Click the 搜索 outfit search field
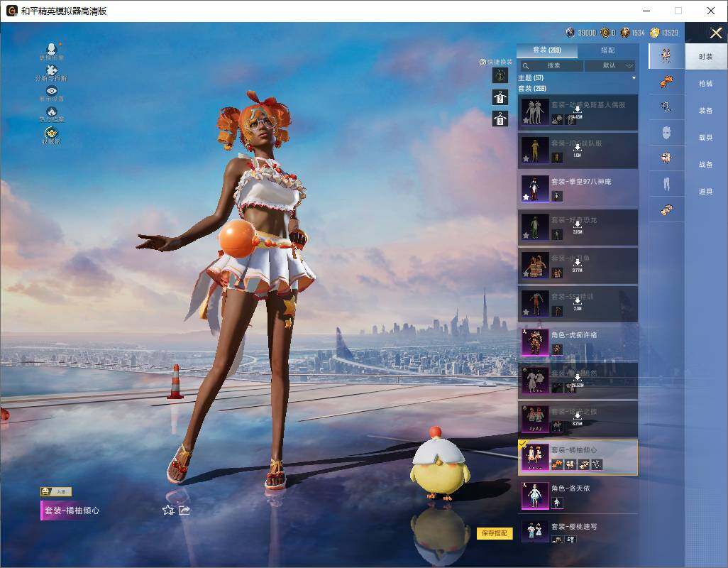The height and width of the screenshot is (568, 728). 551,65
